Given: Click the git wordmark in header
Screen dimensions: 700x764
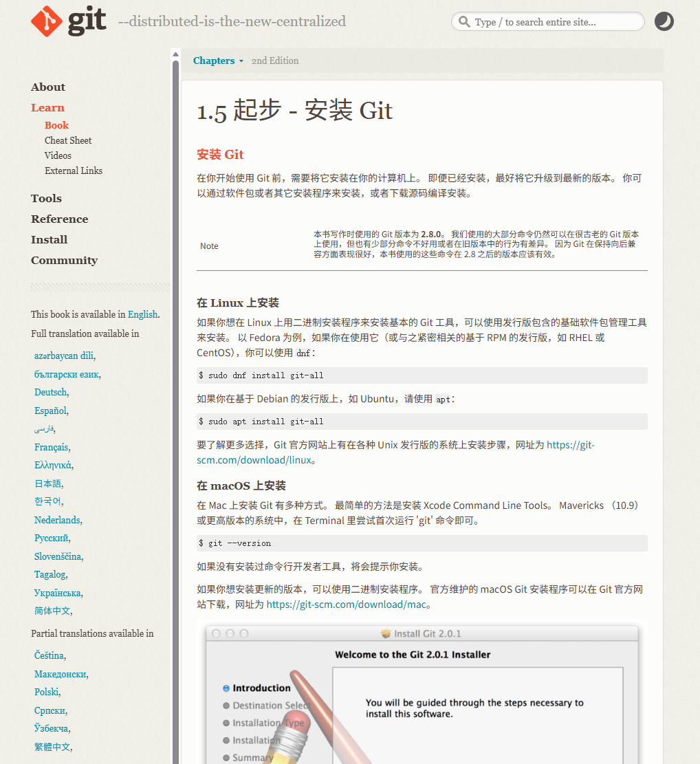Looking at the screenshot, I should 87,21.
